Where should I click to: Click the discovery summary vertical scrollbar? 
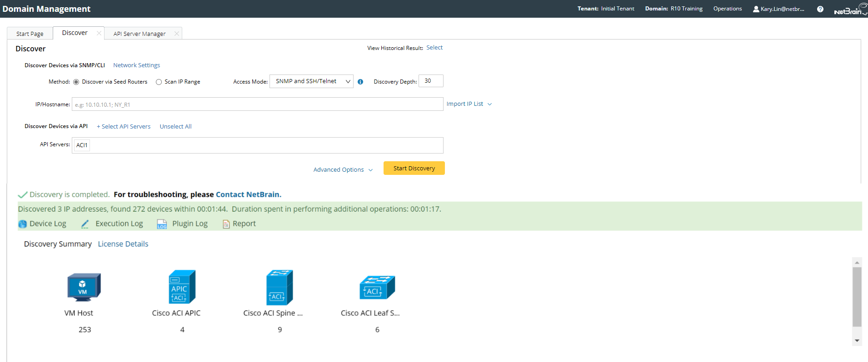tap(857, 297)
